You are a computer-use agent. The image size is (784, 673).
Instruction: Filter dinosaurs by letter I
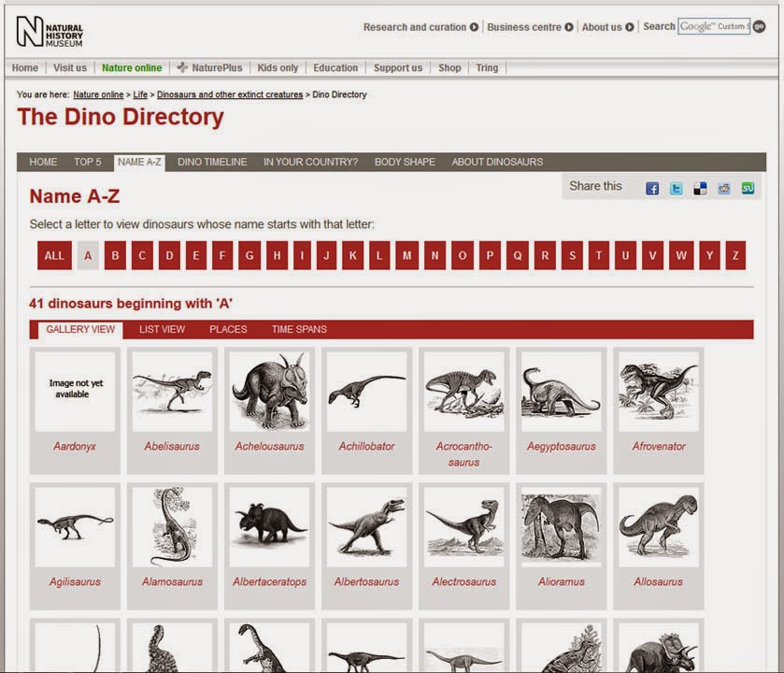click(x=302, y=255)
